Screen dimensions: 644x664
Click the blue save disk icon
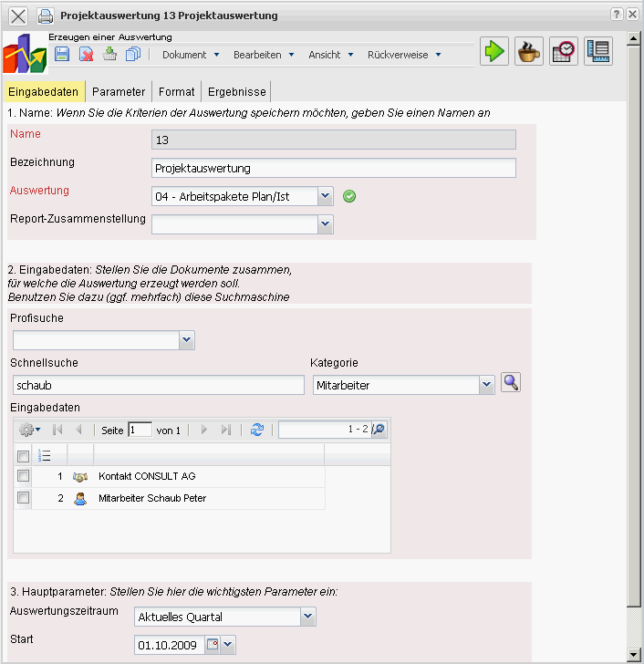(x=62, y=55)
